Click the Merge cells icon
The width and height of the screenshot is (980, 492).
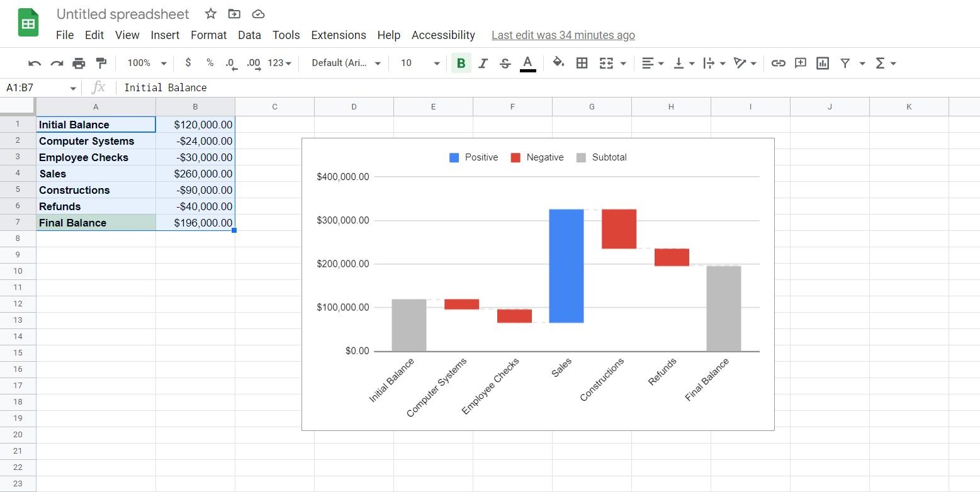(x=606, y=63)
